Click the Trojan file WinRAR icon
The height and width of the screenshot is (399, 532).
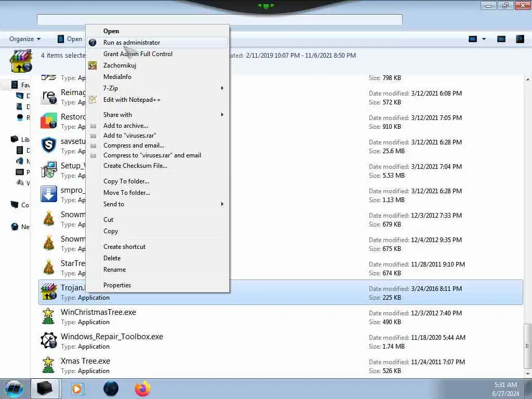(49, 292)
